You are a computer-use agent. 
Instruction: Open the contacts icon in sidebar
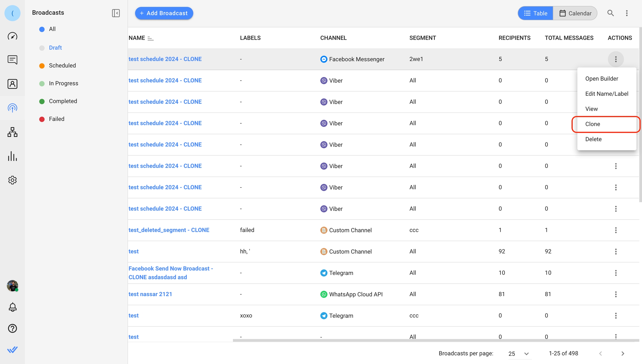12,84
